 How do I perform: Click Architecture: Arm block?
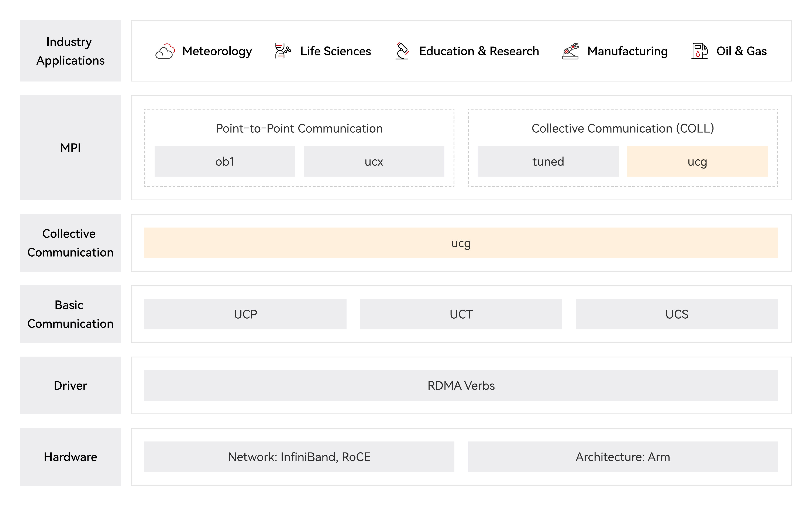(623, 457)
